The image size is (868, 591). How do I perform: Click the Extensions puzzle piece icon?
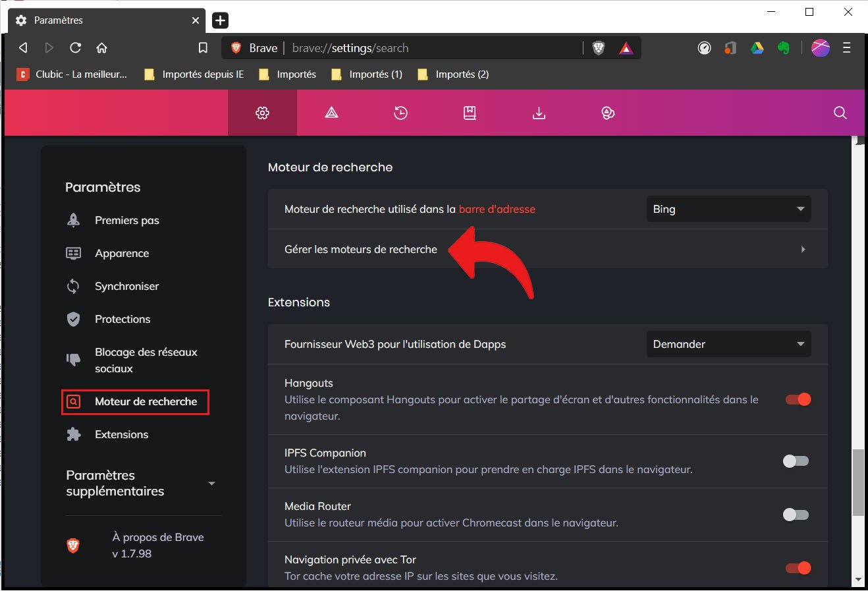(73, 434)
